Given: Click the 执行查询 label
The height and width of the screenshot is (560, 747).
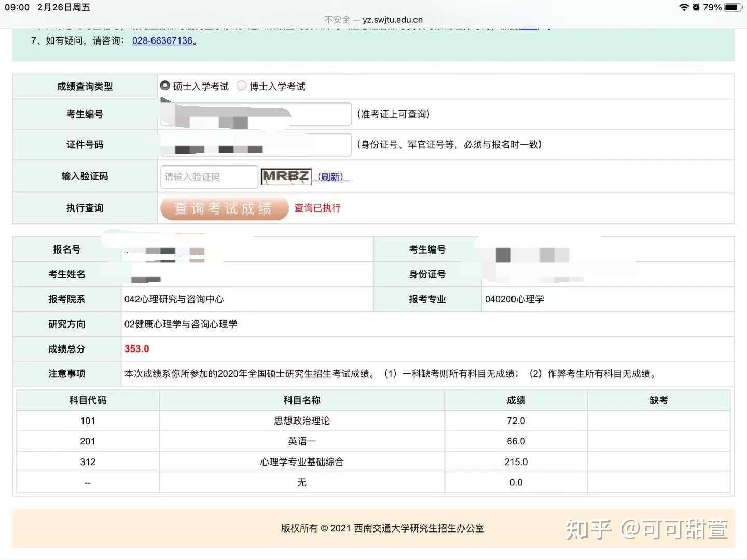Looking at the screenshot, I should tap(85, 208).
